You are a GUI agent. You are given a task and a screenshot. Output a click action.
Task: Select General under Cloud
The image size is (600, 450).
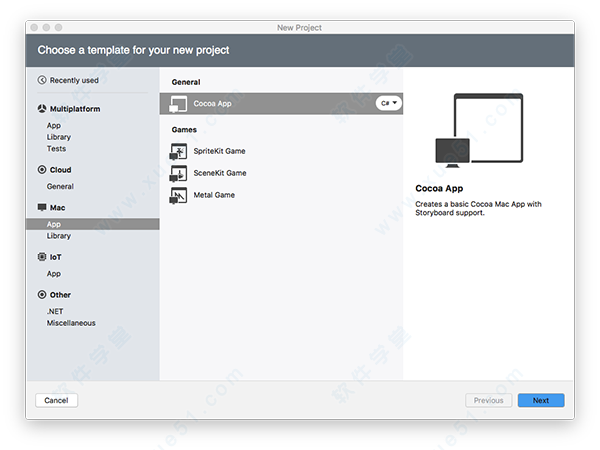60,186
